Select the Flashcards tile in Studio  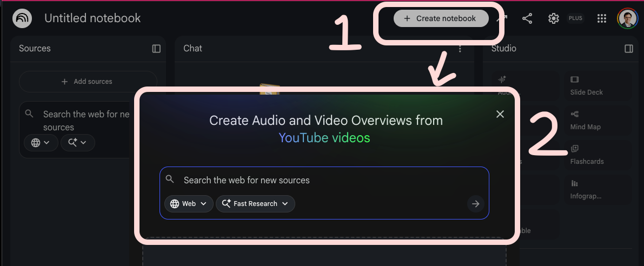tap(597, 155)
